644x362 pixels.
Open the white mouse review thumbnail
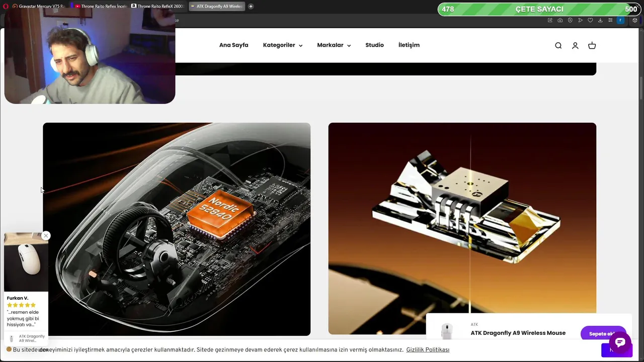coord(26,262)
